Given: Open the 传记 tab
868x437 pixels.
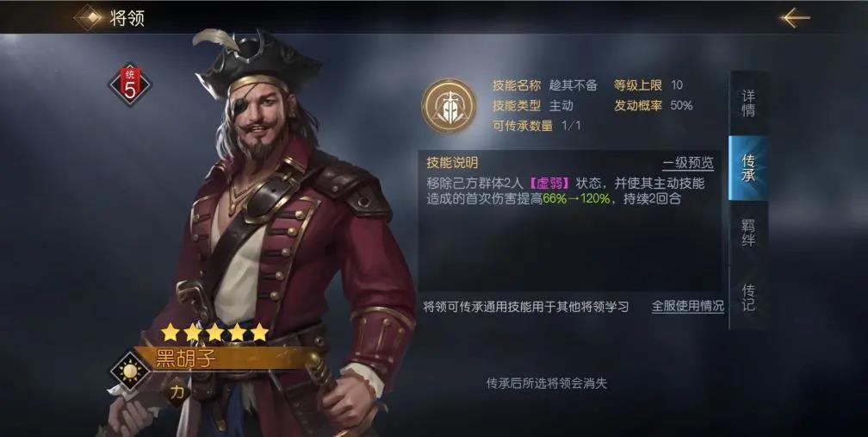Looking at the screenshot, I should tap(748, 297).
